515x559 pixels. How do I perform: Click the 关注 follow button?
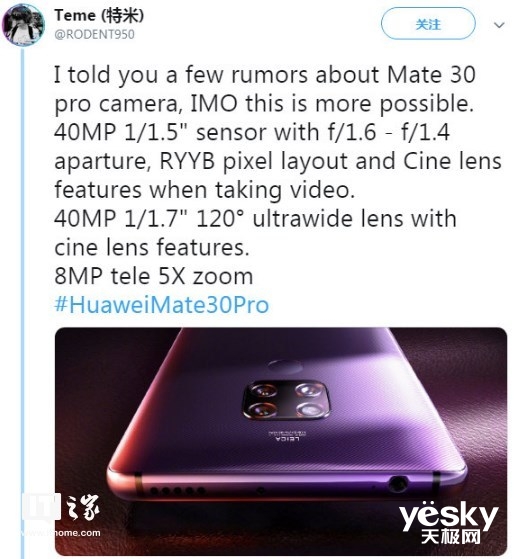[x=428, y=24]
